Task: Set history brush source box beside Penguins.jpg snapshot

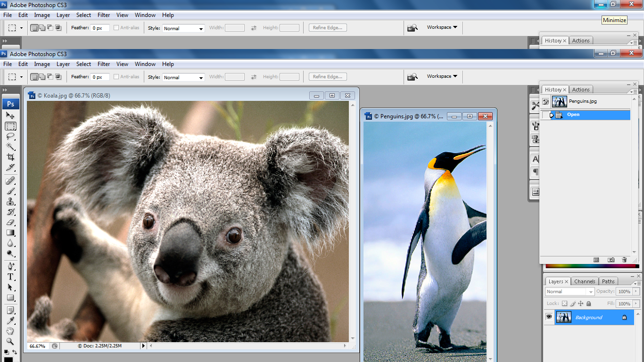Action: coord(545,101)
